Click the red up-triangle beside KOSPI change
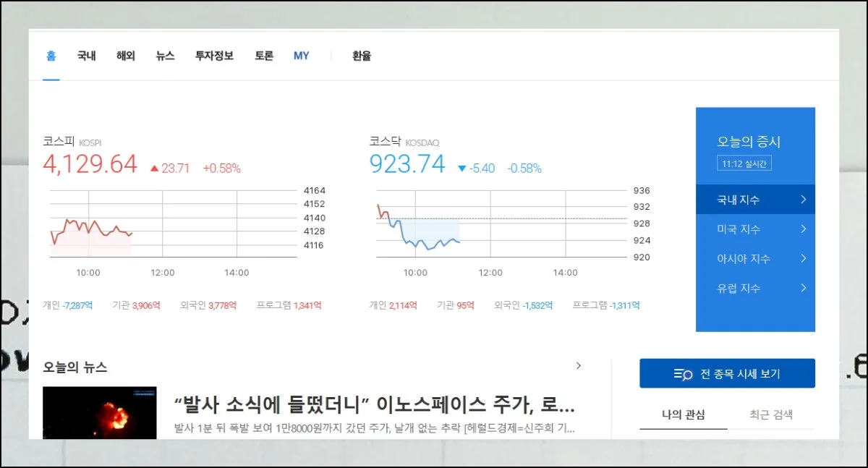The width and height of the screenshot is (868, 468). [154, 169]
